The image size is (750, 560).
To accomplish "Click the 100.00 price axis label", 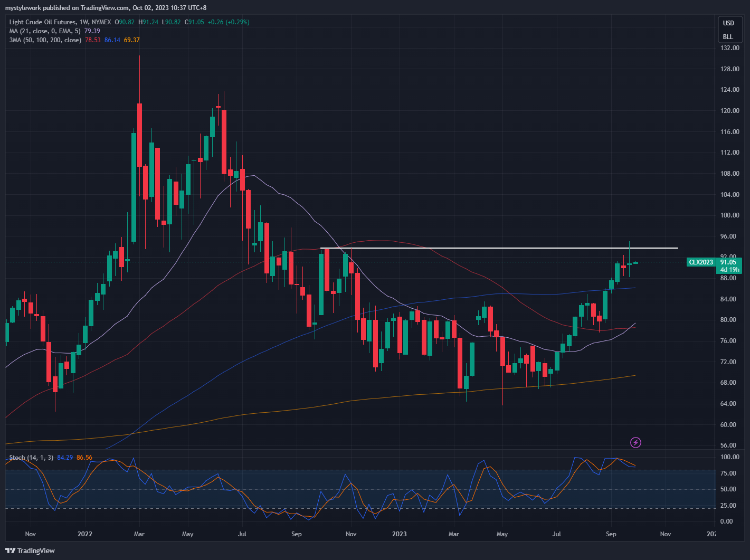I will point(730,215).
